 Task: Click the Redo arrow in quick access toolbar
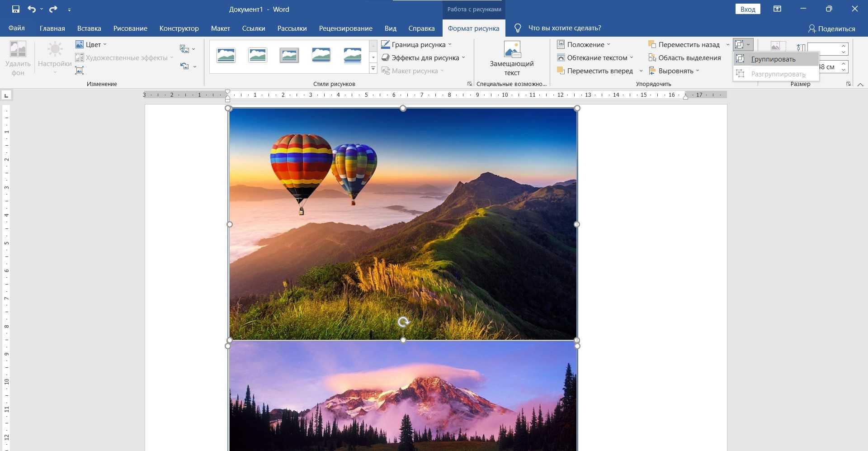pos(53,9)
